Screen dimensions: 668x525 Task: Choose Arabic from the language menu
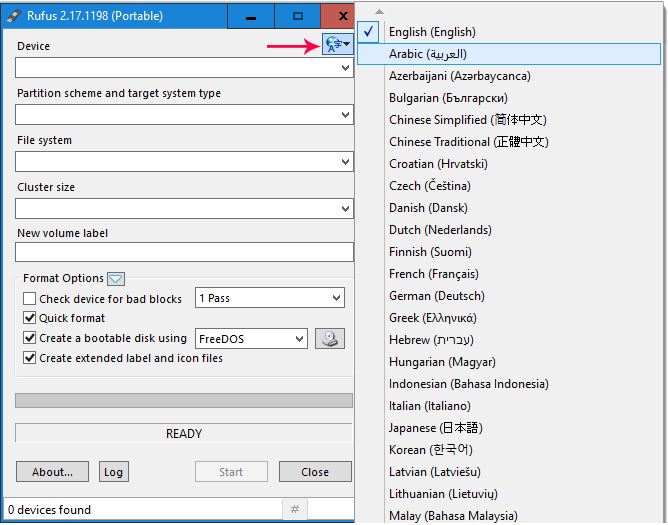click(509, 54)
